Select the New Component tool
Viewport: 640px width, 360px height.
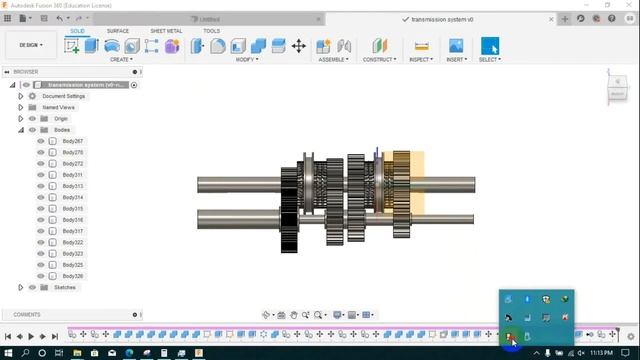tap(323, 46)
